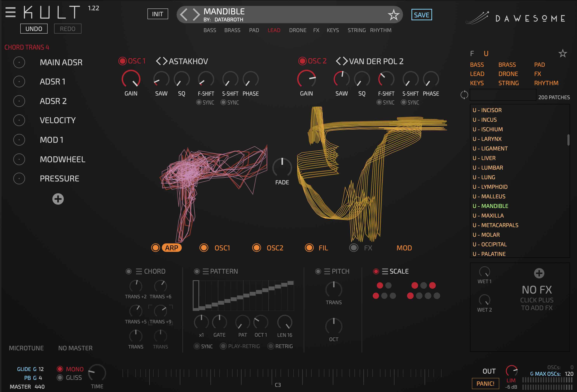Select the LEAD category under preset name
Image resolution: width=577 pixels, height=392 pixels.
click(x=274, y=30)
